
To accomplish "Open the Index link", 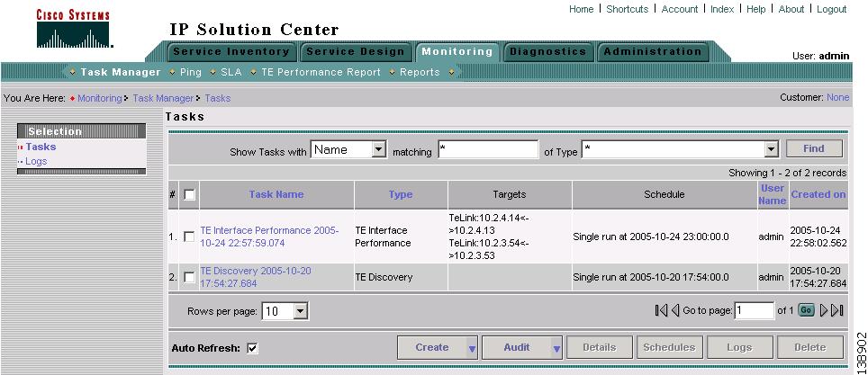I will coord(722,9).
